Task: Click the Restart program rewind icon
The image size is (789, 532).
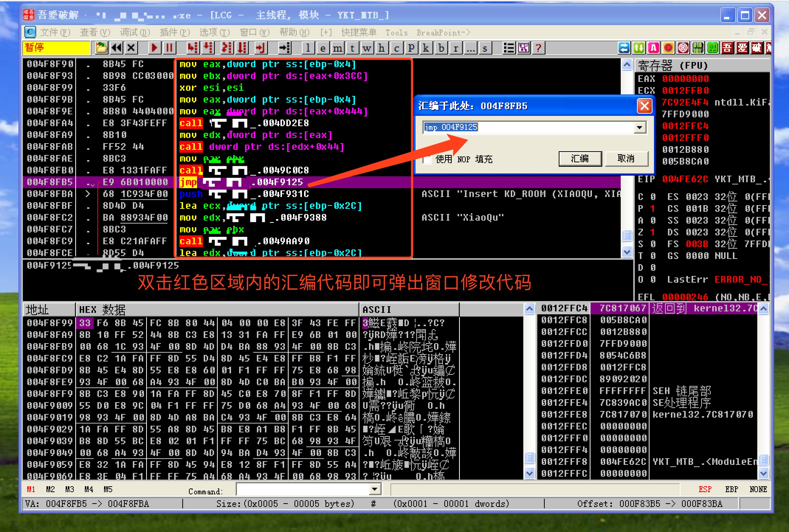Action: coord(116,48)
